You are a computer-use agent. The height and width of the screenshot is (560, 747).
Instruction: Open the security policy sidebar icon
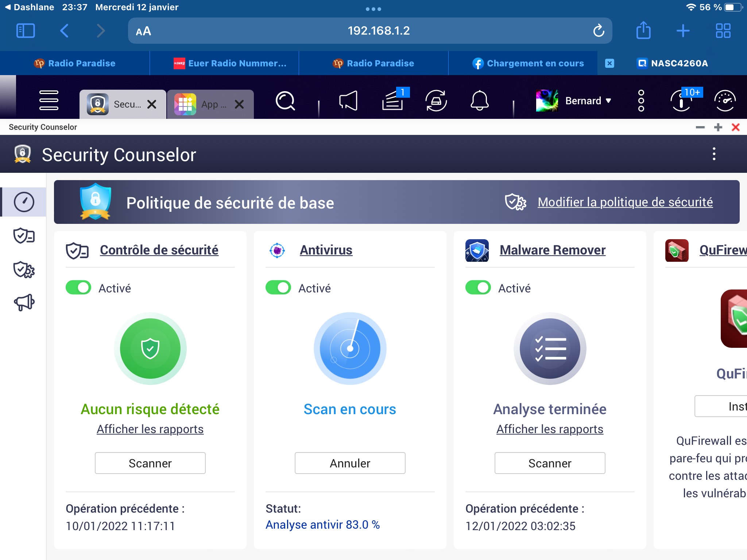coord(24,270)
